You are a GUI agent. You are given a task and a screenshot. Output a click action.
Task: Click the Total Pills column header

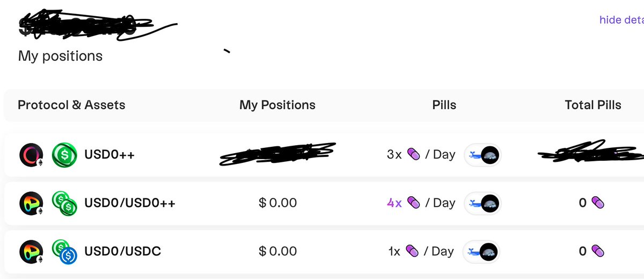(593, 105)
